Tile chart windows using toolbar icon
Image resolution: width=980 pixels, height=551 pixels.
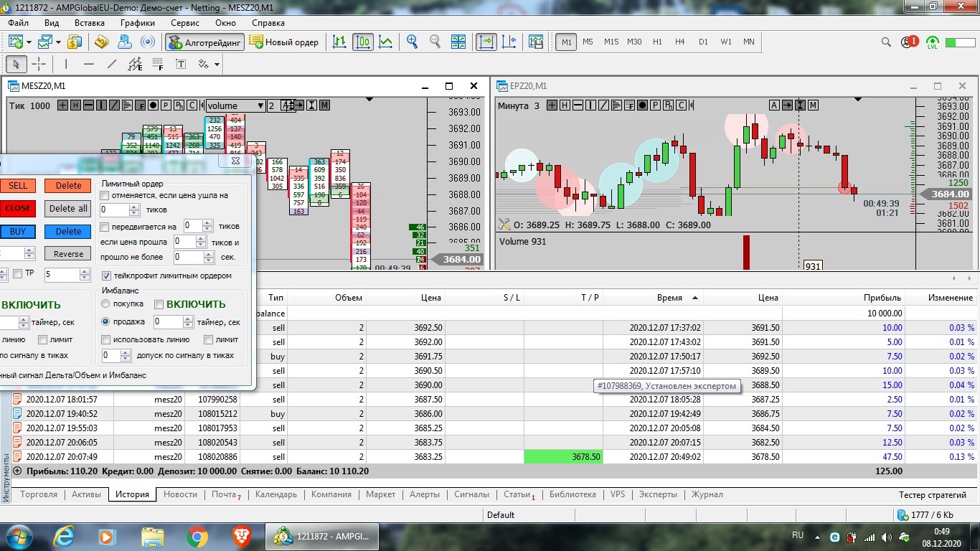458,42
